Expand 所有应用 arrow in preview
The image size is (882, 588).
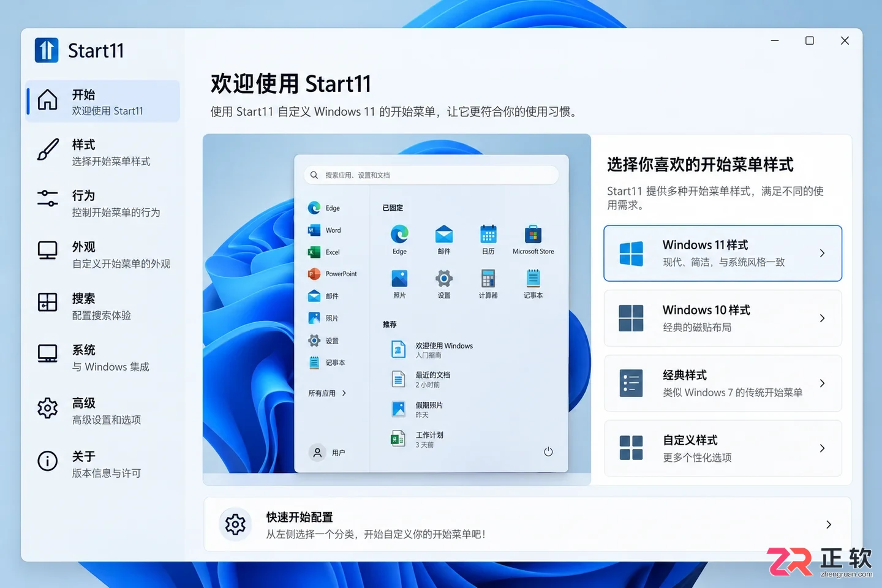344,393
